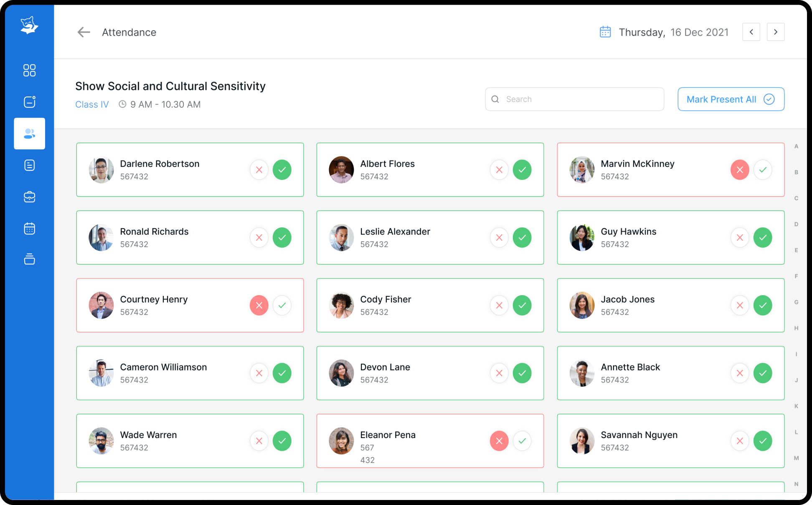Mark Wade Warren absent
The image size is (812, 505).
tap(259, 441)
